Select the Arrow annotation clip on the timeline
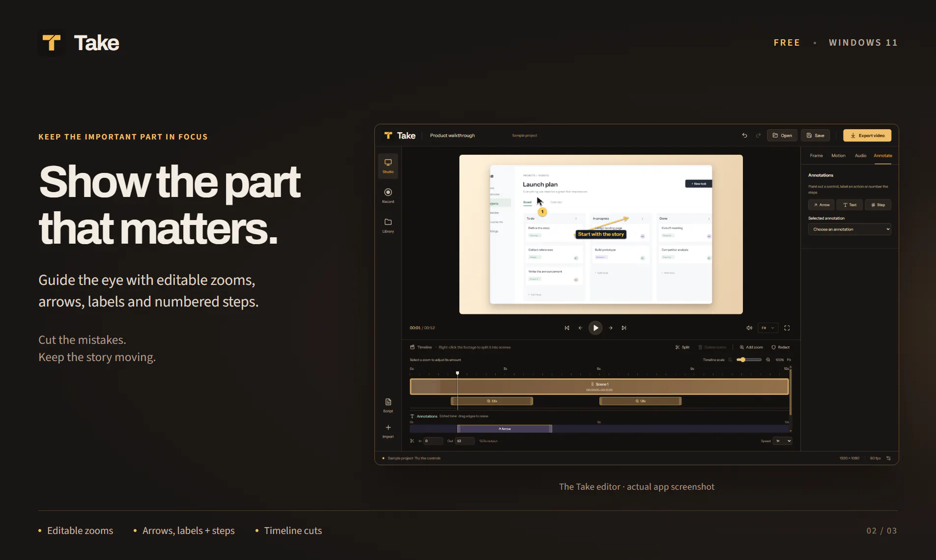 pos(505,429)
